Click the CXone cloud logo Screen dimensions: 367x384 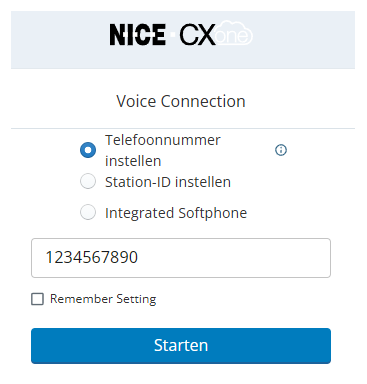[x=216, y=33]
